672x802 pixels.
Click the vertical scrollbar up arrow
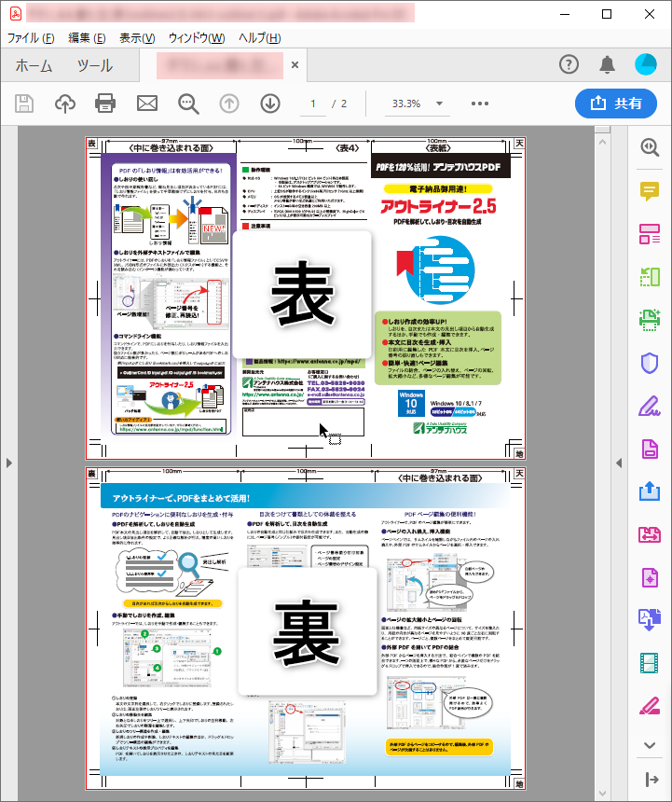click(x=602, y=142)
